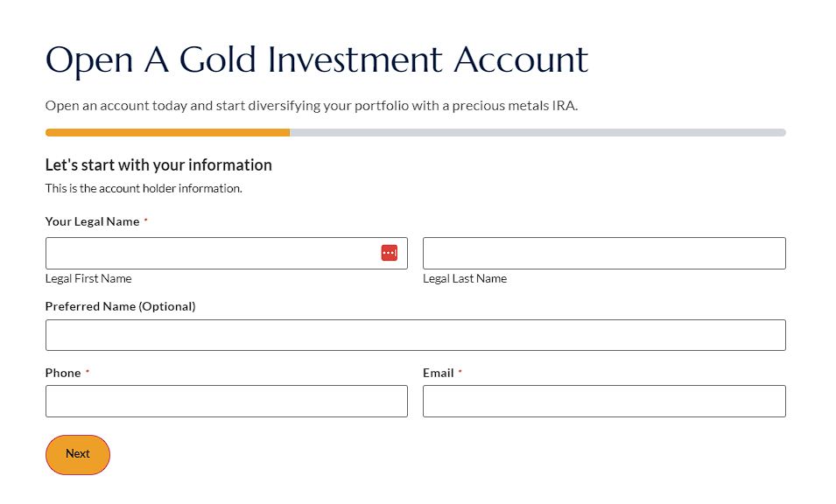Select the Email input field
Screen dimensions: 836x504
coord(604,401)
